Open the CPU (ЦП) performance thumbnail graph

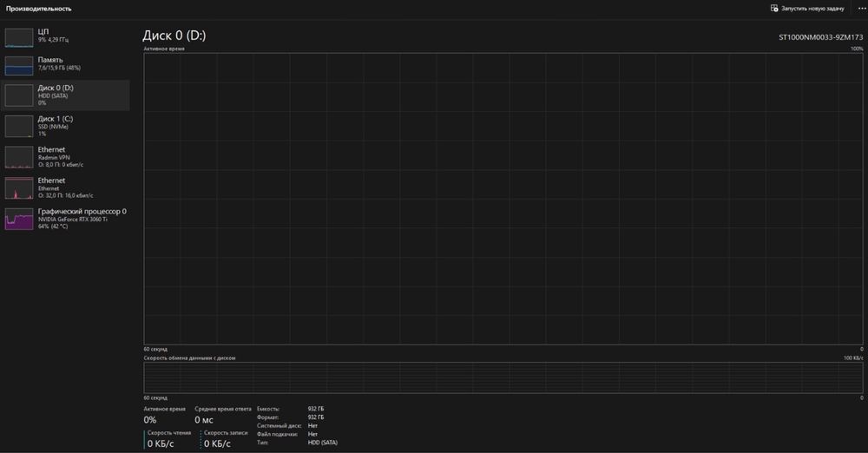[19, 37]
